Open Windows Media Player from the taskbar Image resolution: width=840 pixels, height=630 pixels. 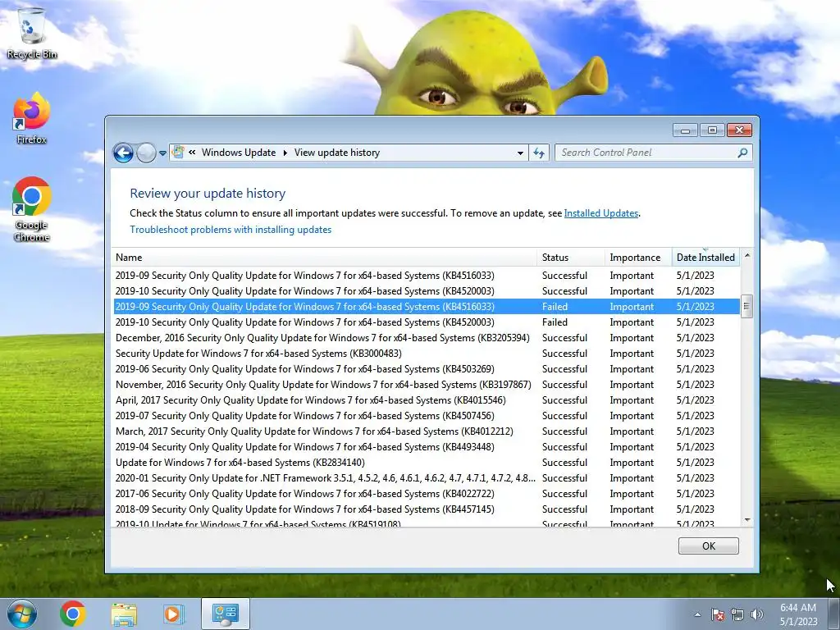point(174,614)
